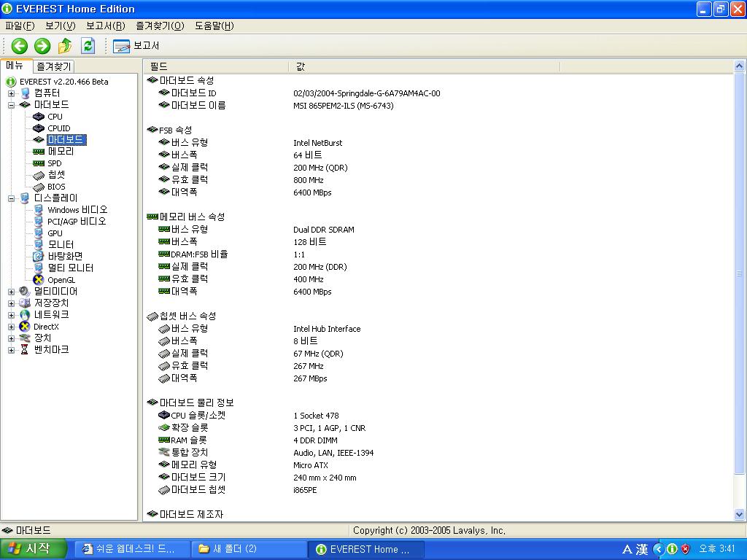Expand the 네트워크 tree node

(x=11, y=315)
